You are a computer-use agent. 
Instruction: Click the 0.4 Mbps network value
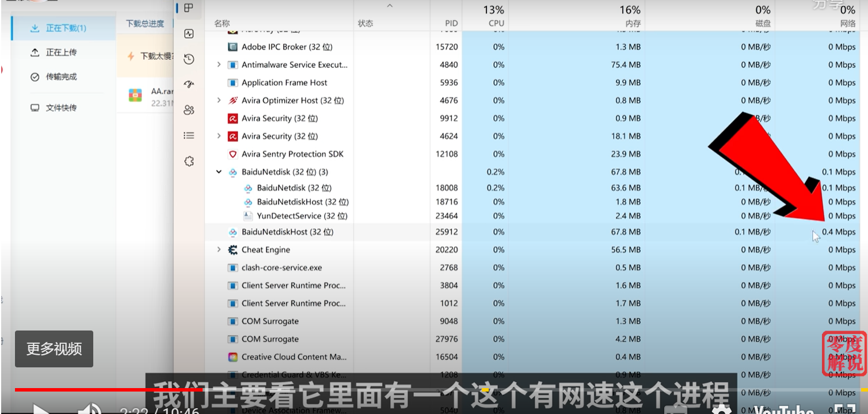[x=839, y=232]
